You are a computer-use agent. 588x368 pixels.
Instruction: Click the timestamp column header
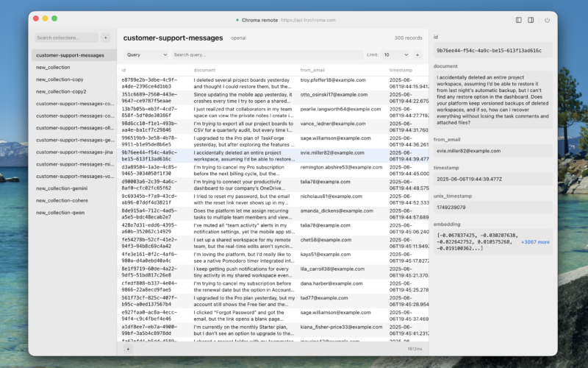[401, 70]
